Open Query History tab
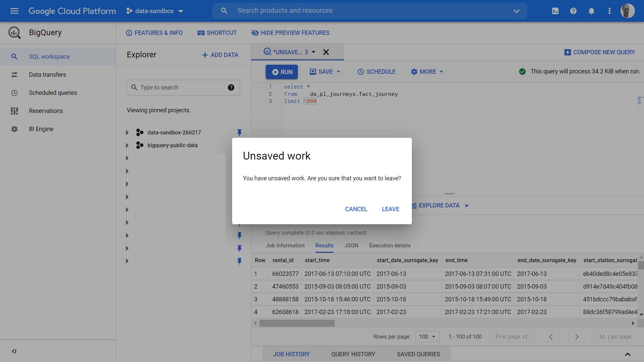This screenshot has width=644, height=362. point(353,354)
